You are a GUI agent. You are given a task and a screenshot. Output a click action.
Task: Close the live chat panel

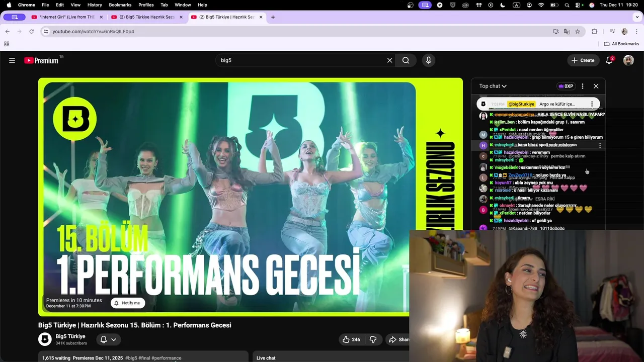(596, 86)
